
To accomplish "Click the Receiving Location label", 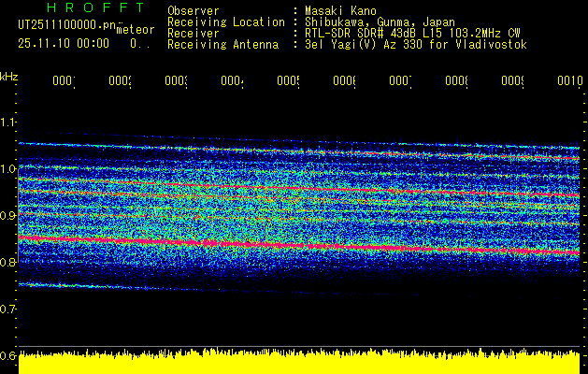I will [x=226, y=22].
